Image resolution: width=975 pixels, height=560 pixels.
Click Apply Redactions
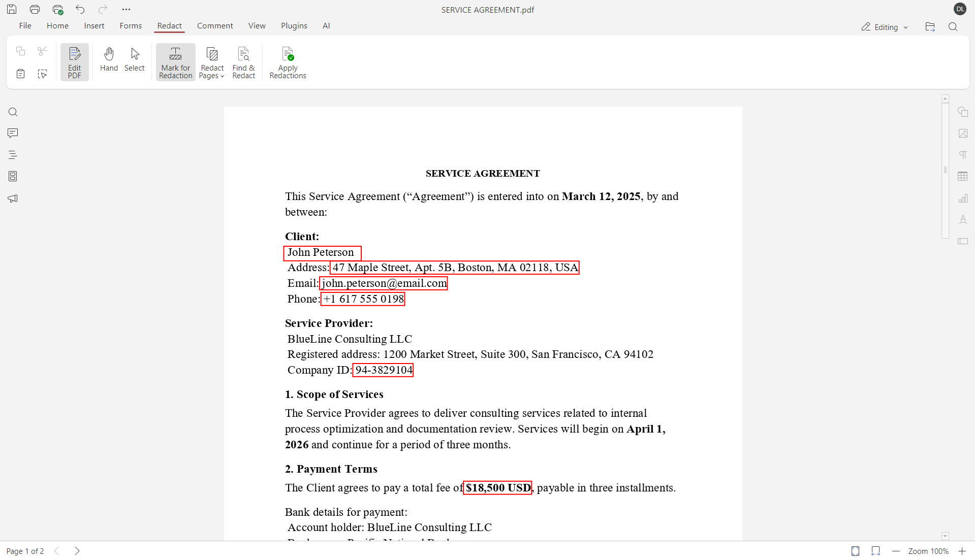tap(288, 61)
